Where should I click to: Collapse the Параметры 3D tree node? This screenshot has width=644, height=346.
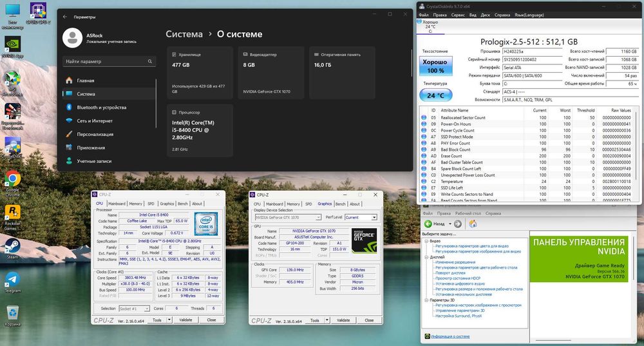(424, 300)
